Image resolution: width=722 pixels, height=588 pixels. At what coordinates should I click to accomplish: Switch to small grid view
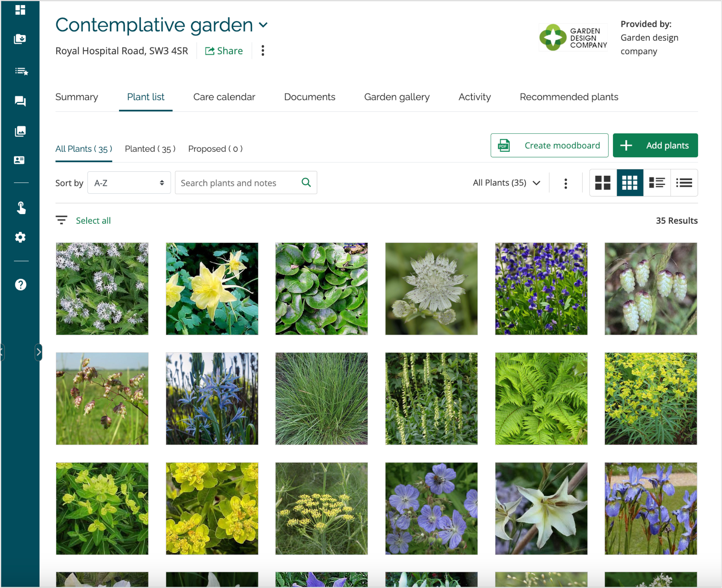click(x=630, y=183)
